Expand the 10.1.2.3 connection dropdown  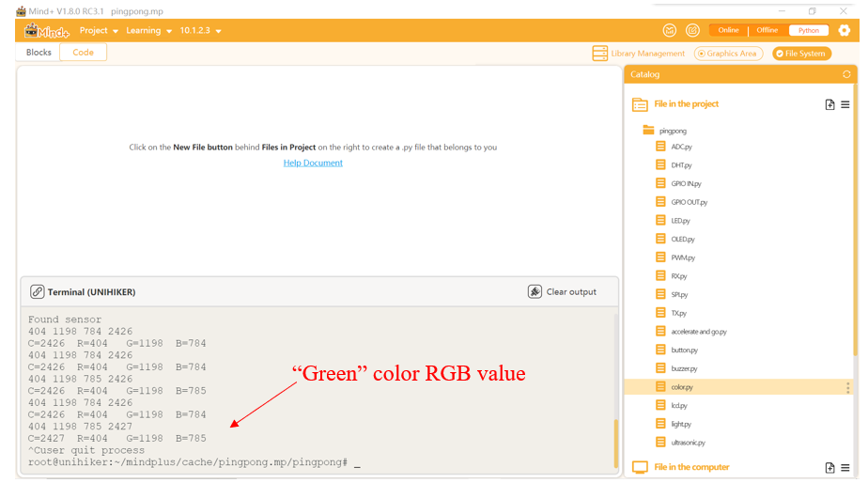[x=200, y=30]
